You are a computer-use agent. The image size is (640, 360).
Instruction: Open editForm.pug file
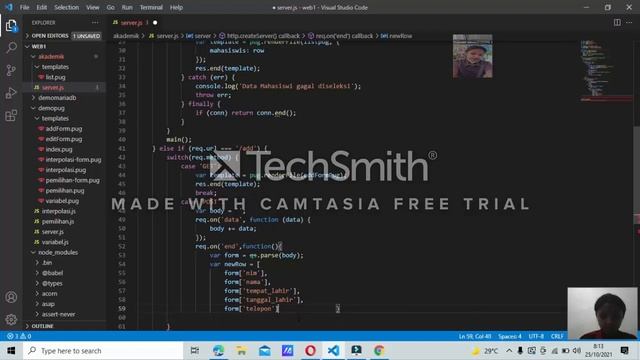click(x=63, y=139)
